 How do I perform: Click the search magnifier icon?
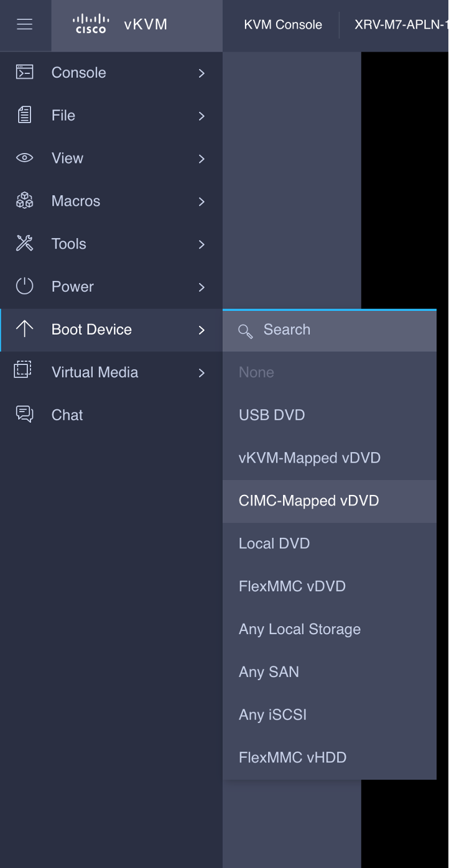click(x=246, y=331)
